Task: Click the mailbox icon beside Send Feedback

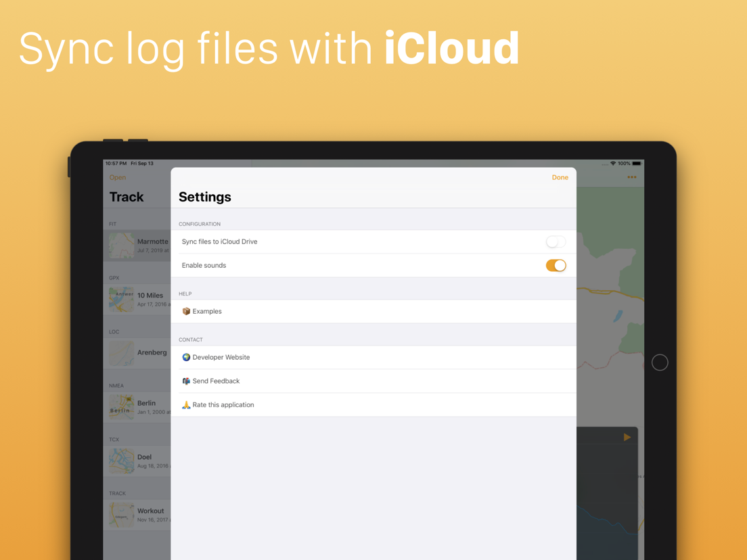Action: pos(186,381)
